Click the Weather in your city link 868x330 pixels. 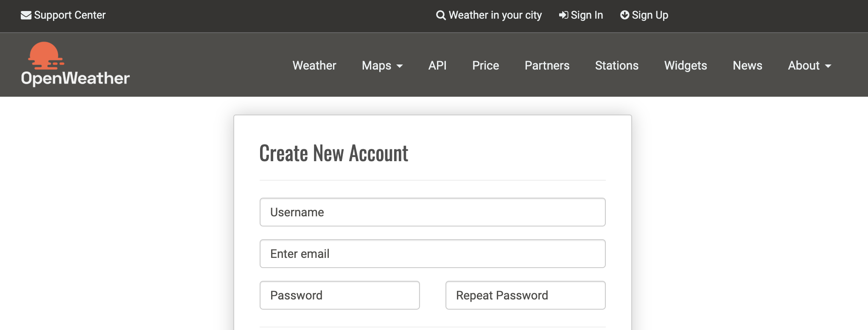coord(495,15)
